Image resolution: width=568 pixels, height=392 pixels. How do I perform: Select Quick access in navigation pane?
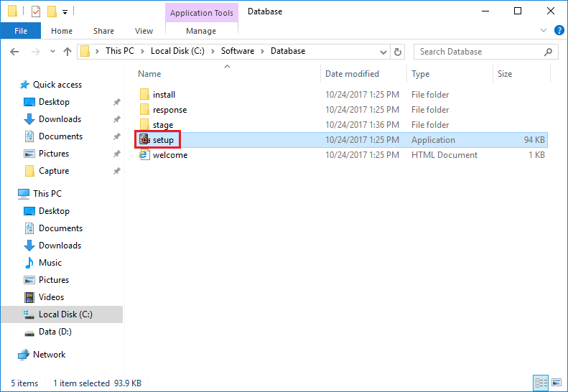[x=57, y=85]
